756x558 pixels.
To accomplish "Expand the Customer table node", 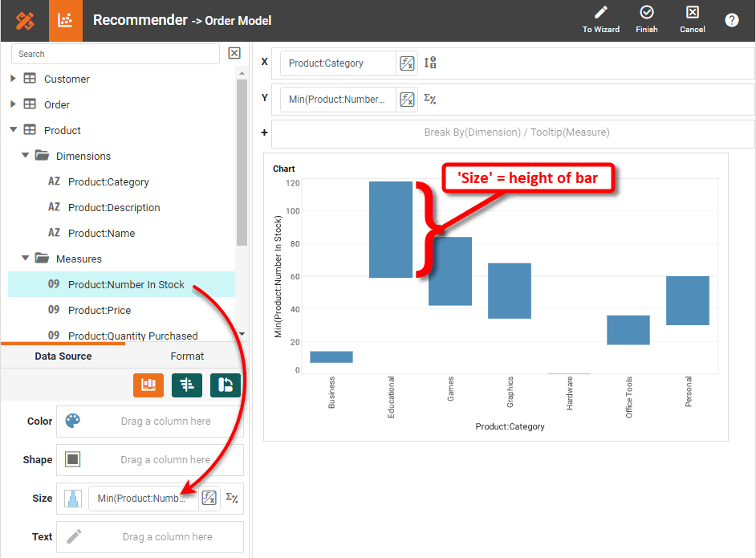I will click(x=13, y=79).
